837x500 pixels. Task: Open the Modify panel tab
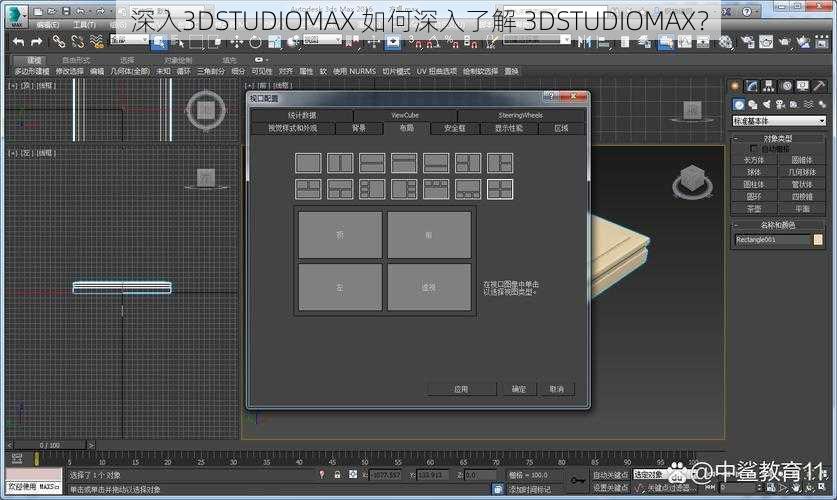click(x=752, y=86)
